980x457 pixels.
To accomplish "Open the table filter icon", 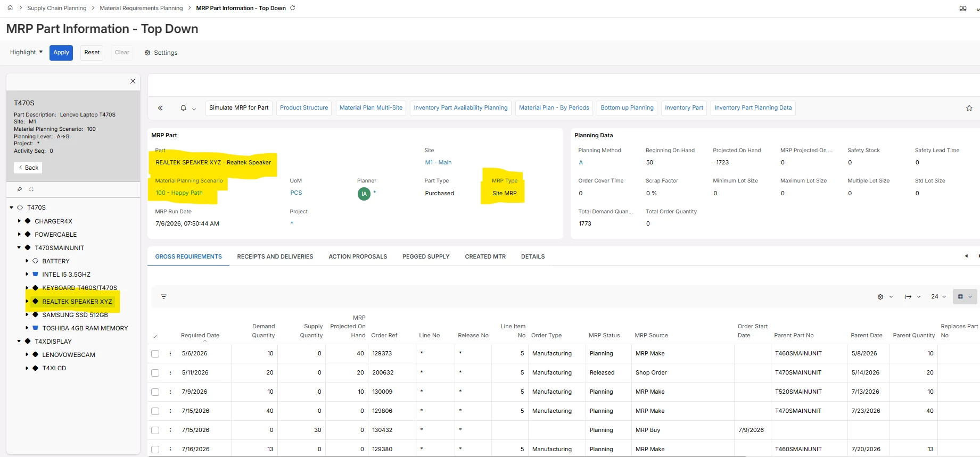I will (163, 296).
